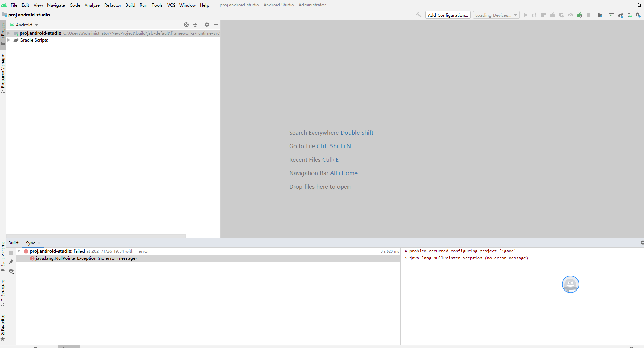The width and height of the screenshot is (644, 348).
Task: Expand the Gradle Scripts tree node
Action: (9, 40)
